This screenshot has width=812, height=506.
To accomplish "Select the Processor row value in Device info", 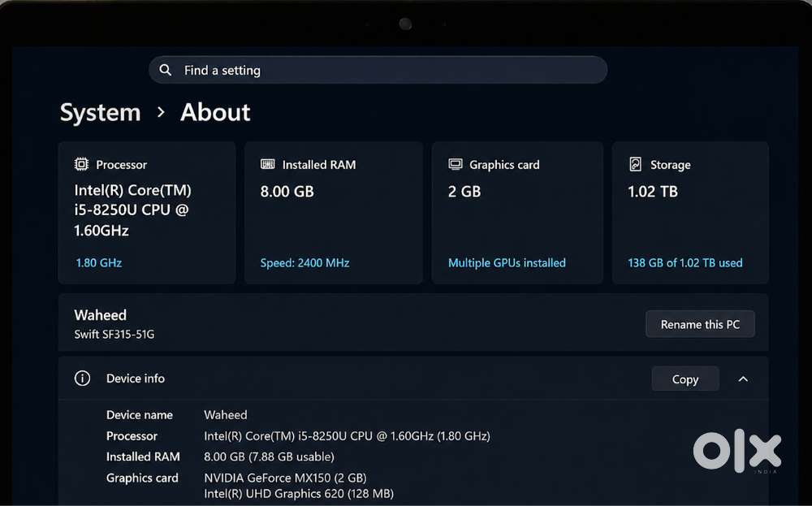I will pyautogui.click(x=347, y=436).
